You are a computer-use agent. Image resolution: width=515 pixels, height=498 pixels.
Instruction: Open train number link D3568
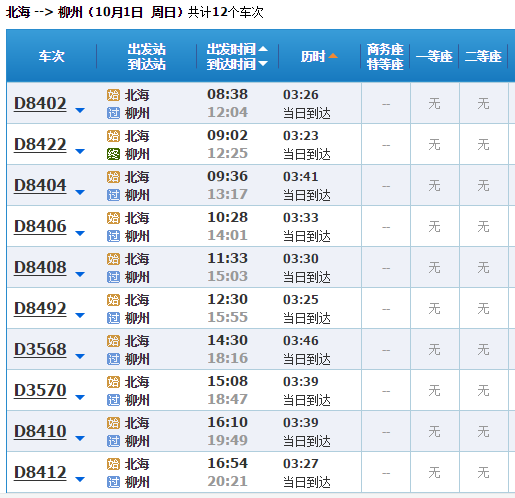40,349
